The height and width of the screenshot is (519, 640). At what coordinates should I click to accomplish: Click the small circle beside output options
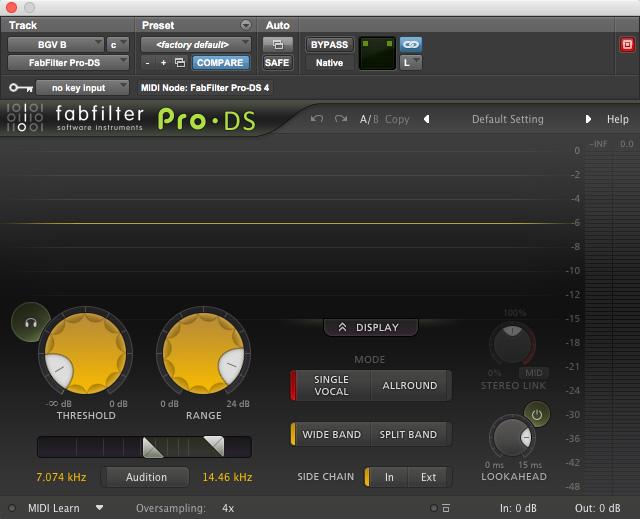[x=433, y=508]
